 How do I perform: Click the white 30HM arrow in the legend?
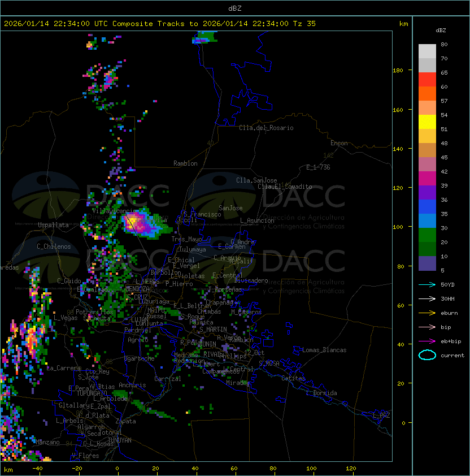(x=427, y=299)
